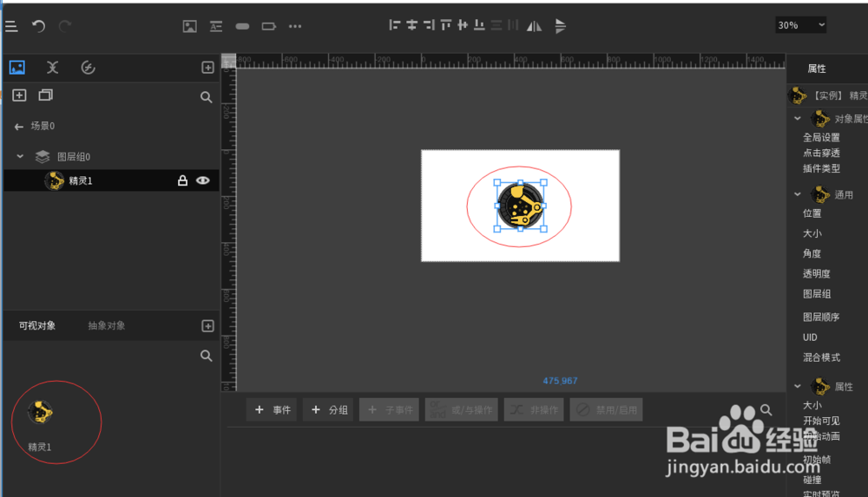Switch to the lightning events panel tab
The height and width of the screenshot is (497, 868).
point(88,68)
